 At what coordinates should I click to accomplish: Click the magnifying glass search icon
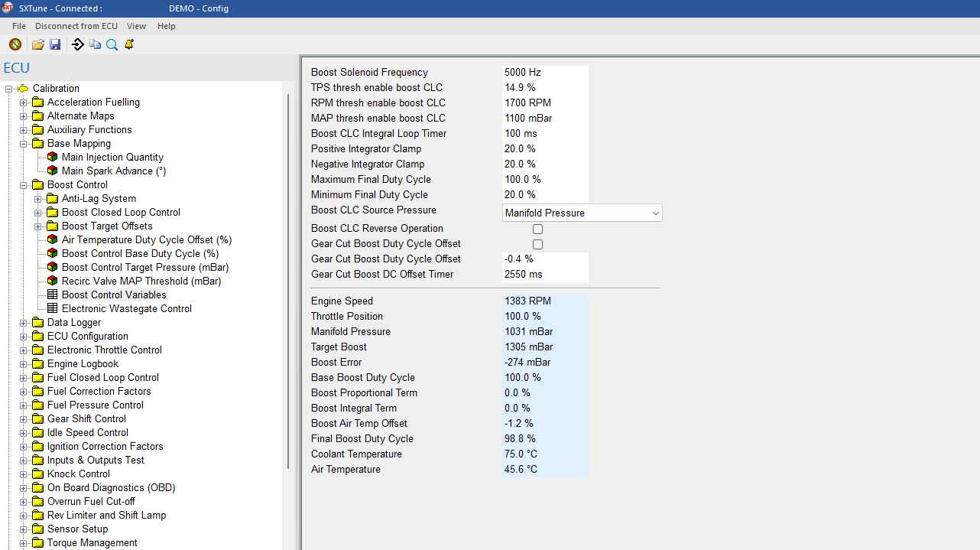(x=112, y=44)
